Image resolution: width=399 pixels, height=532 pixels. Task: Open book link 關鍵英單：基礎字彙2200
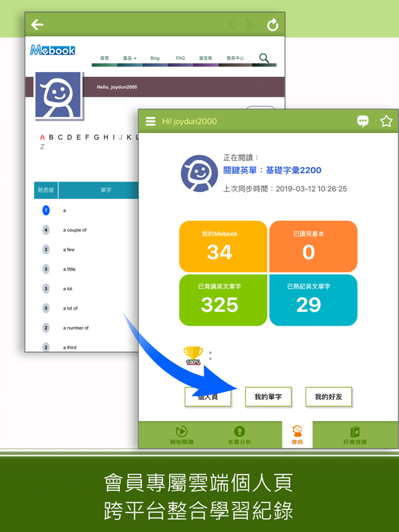(272, 170)
